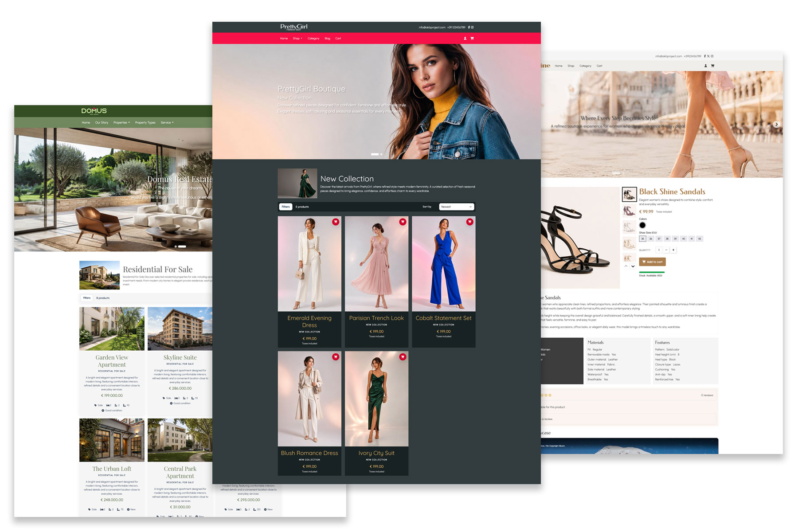Click the Instagram icon in shoe store header
This screenshot has width=798, height=532.
[712, 56]
